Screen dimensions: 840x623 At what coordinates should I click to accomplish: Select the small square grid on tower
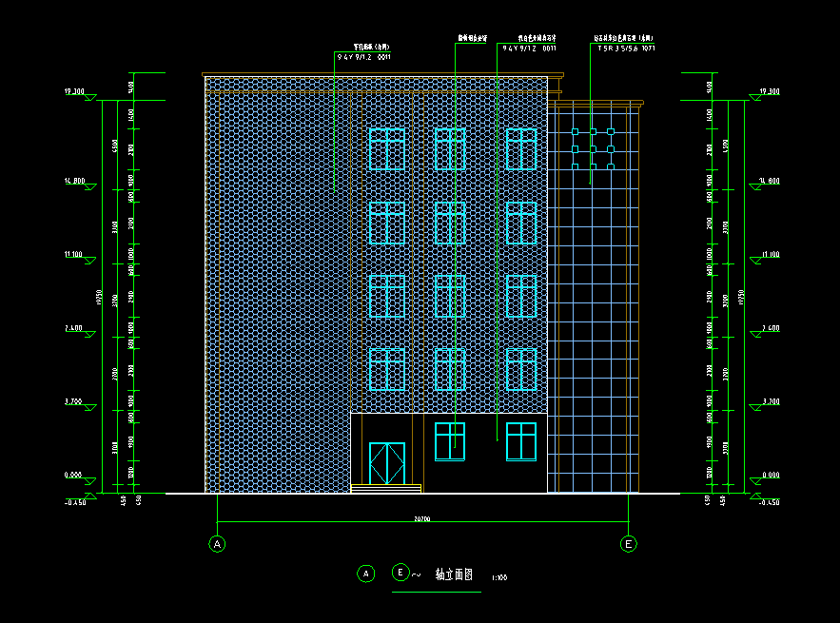point(592,149)
